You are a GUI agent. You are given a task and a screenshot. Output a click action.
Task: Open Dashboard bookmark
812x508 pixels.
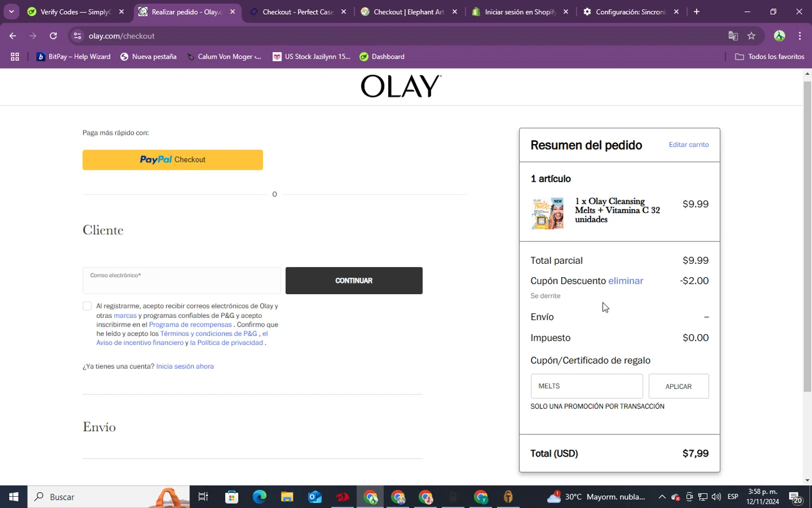(382, 56)
